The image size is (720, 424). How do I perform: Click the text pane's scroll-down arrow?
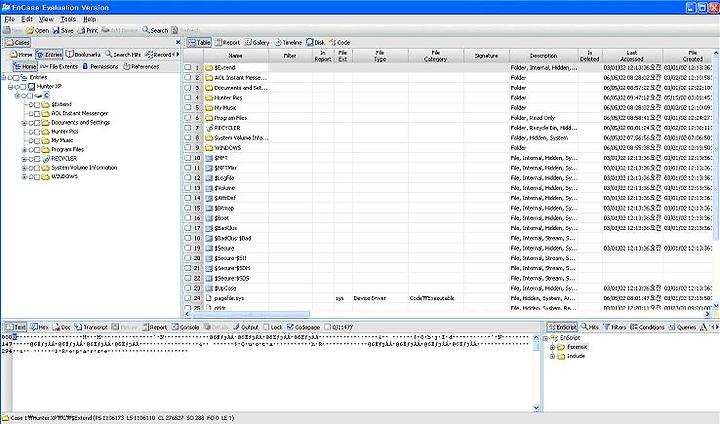536,407
